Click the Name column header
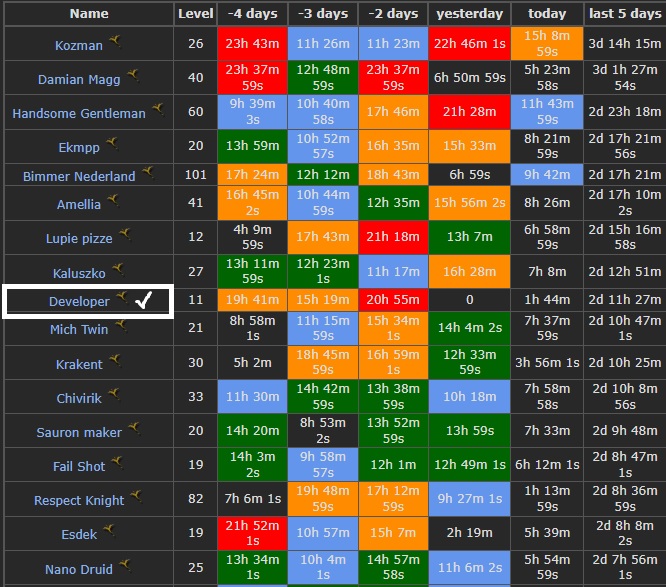 pos(89,14)
